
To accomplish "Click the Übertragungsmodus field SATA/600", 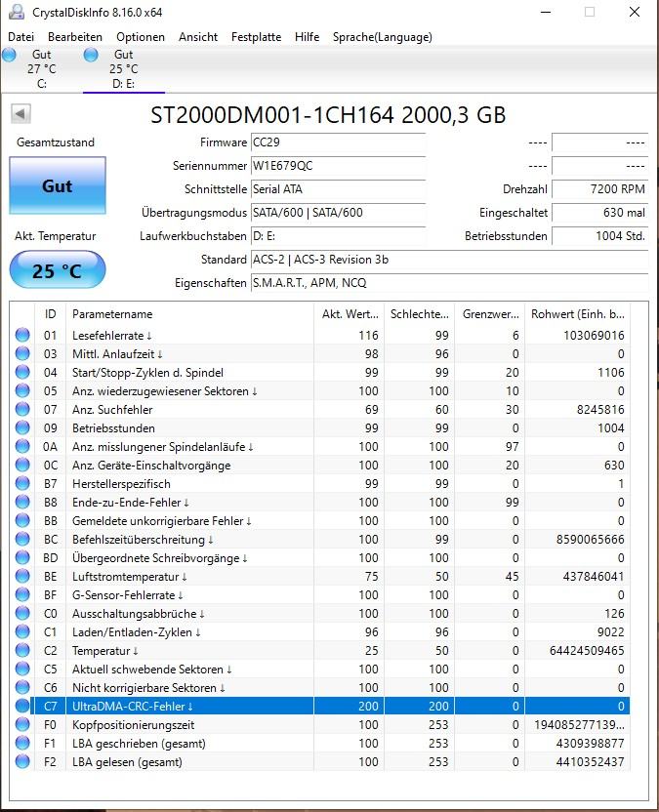I will [338, 213].
